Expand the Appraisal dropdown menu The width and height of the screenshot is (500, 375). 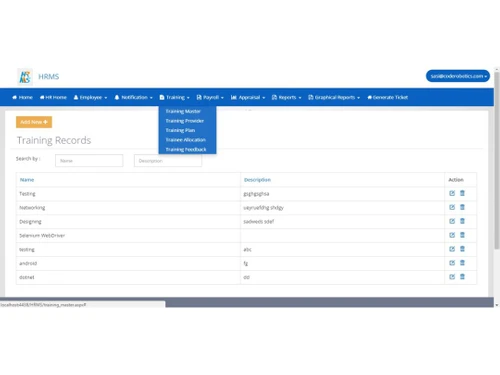[x=248, y=97]
